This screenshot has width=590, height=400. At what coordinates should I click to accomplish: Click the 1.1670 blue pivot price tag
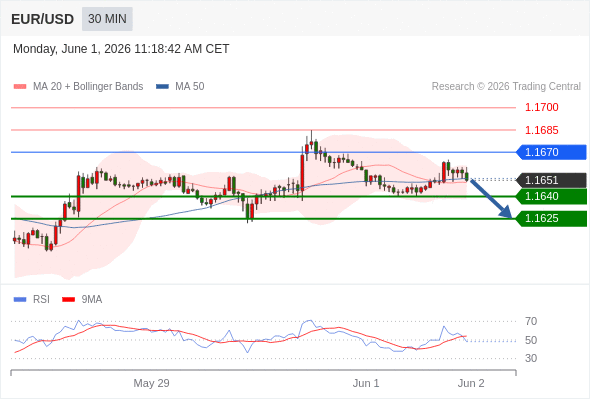(551, 152)
